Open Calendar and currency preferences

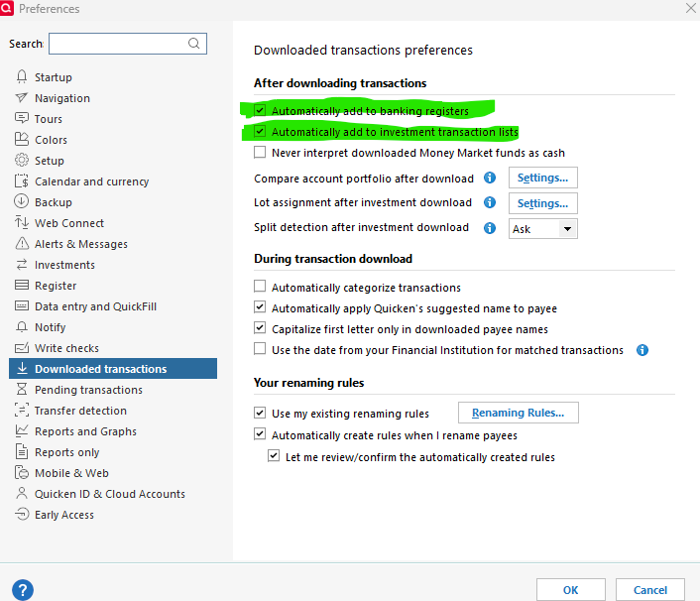[x=91, y=181]
